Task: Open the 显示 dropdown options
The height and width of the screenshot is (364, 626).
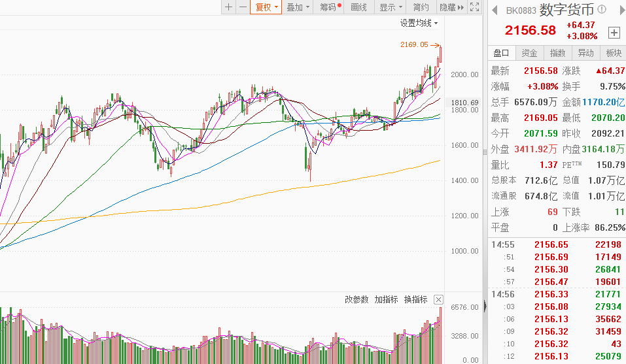Action: 391,7
